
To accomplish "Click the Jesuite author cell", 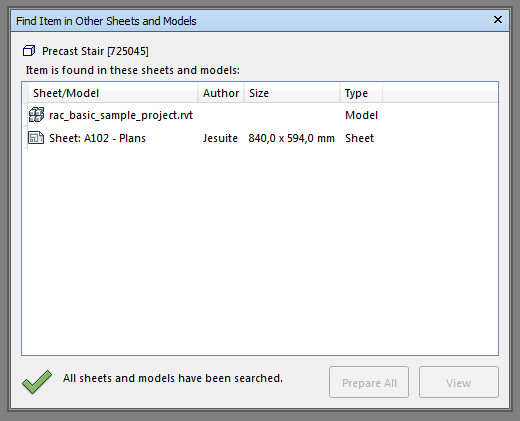I will click(x=220, y=138).
